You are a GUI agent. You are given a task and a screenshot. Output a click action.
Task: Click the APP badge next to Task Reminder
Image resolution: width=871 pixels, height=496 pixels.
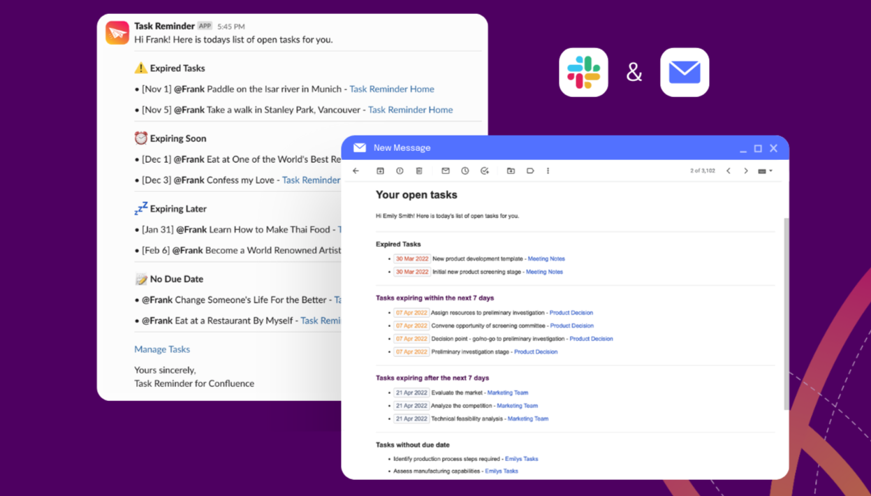tap(205, 26)
